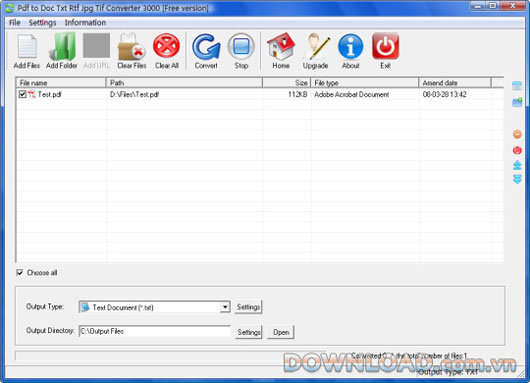Maximize the converter window
The image size is (530, 383).
pos(493,6)
